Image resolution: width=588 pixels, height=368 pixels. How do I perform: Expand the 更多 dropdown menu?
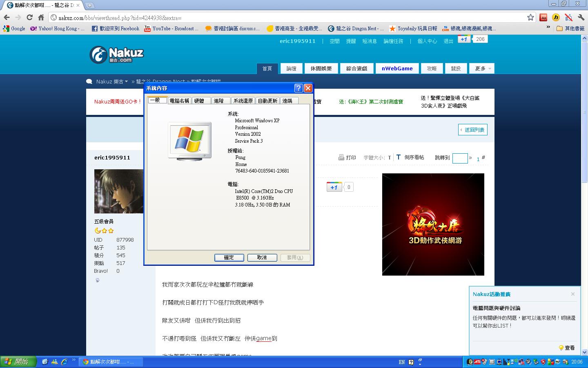482,69
